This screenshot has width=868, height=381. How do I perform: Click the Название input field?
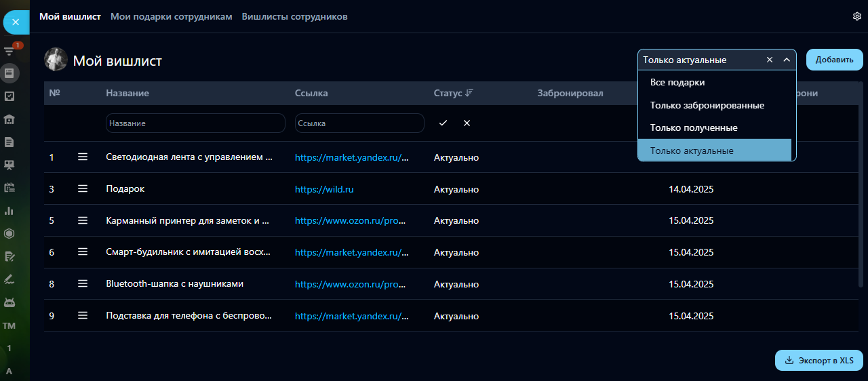click(195, 123)
